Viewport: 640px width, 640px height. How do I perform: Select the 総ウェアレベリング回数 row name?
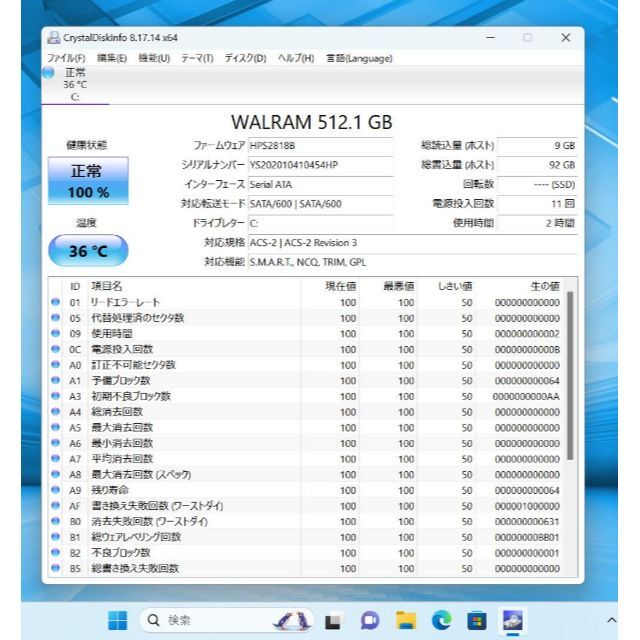tap(136, 537)
